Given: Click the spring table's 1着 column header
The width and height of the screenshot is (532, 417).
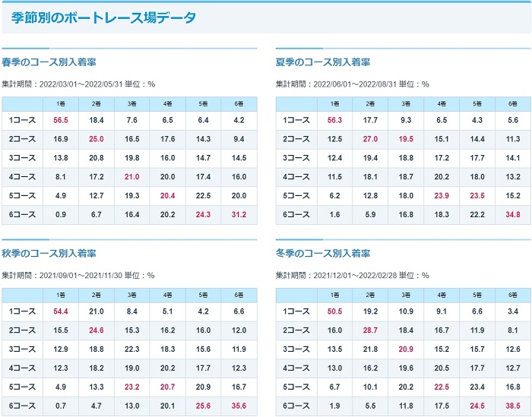Looking at the screenshot, I should click(x=59, y=103).
